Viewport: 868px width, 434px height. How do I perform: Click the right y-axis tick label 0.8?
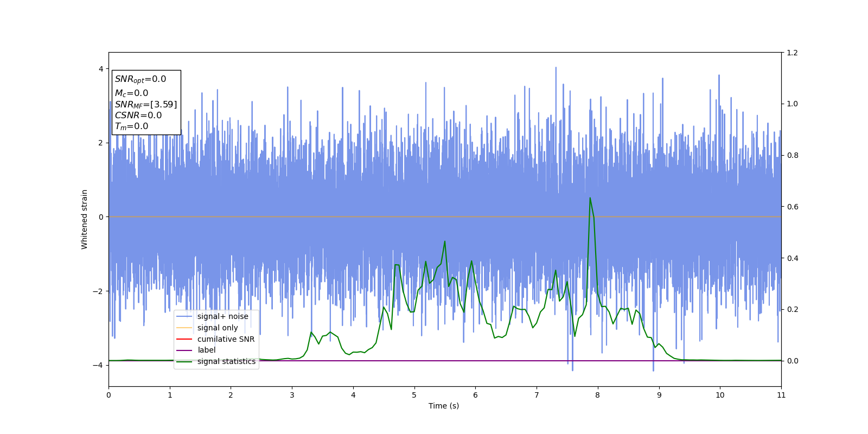coord(792,155)
